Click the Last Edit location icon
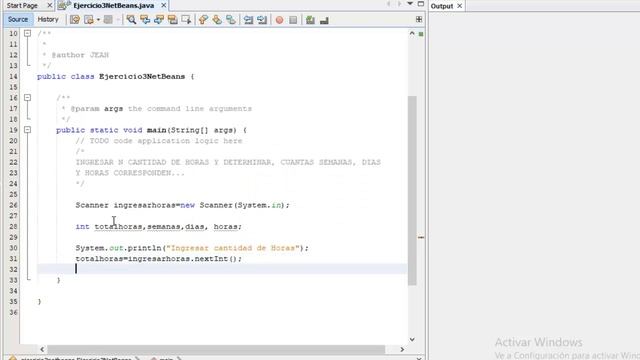Viewport: 640px width, 360px height. pyautogui.click(x=75, y=20)
